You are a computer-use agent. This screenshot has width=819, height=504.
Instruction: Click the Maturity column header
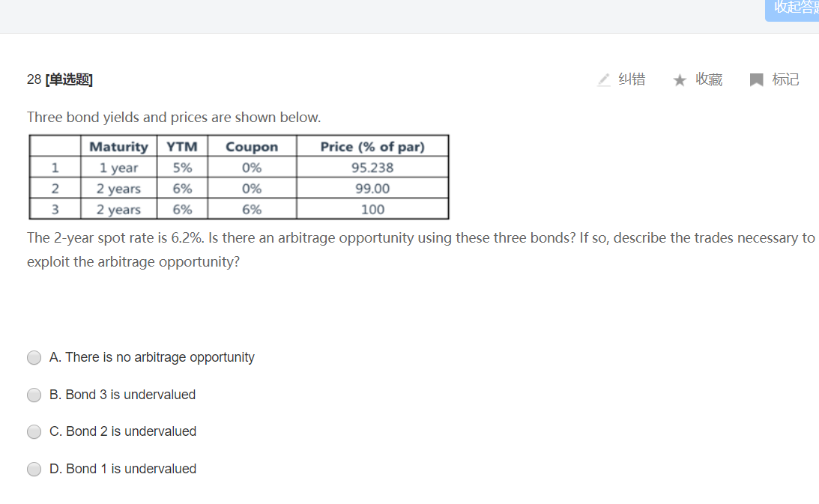point(118,147)
